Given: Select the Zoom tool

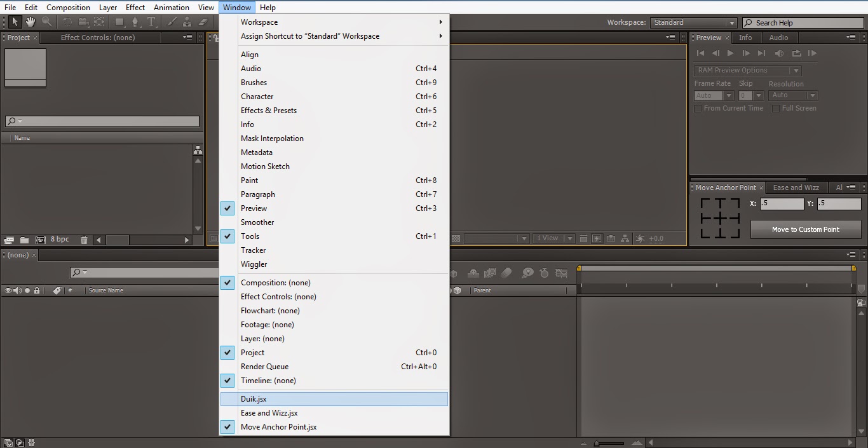Looking at the screenshot, I should (46, 21).
